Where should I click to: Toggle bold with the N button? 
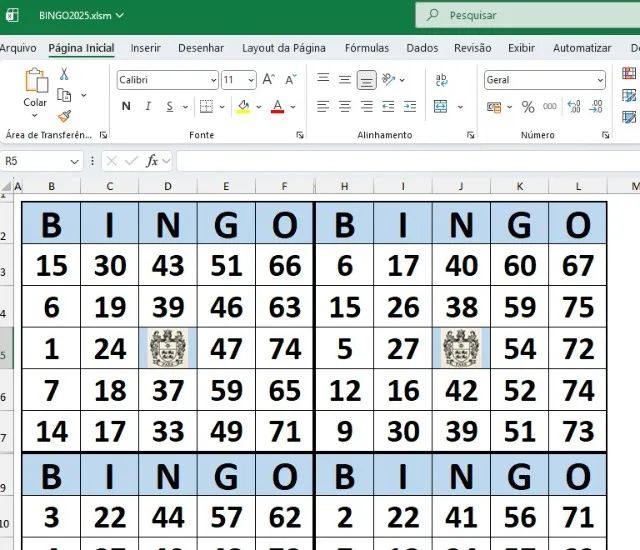coord(126,106)
